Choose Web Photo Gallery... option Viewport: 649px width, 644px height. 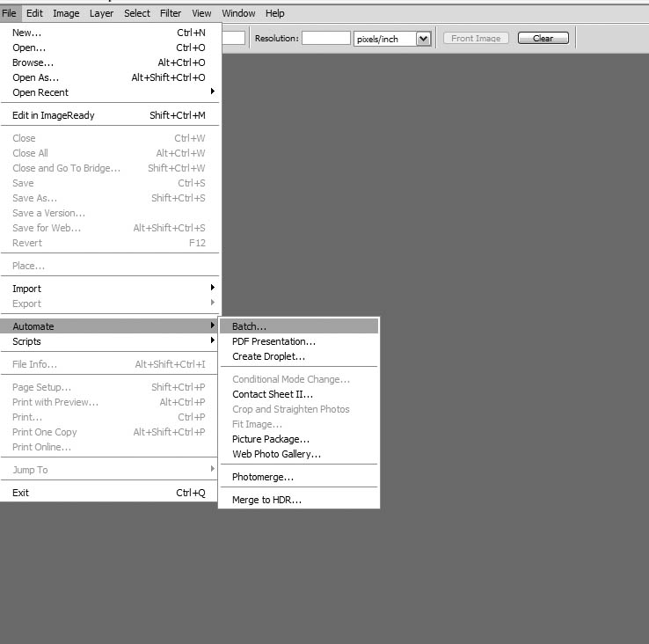coord(299,454)
